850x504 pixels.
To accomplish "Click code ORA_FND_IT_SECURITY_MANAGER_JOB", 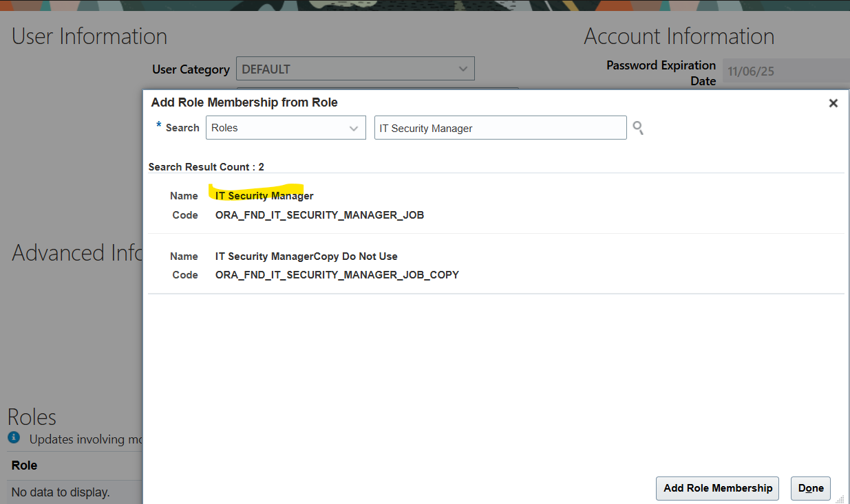I will click(319, 215).
